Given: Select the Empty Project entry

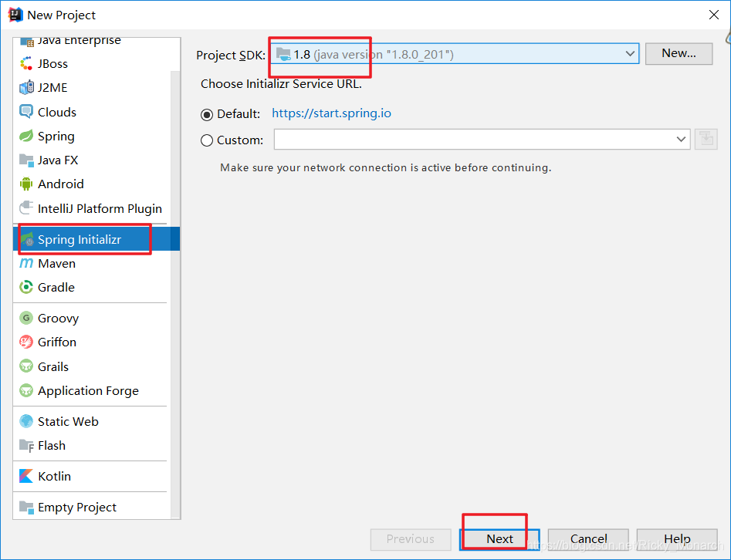Looking at the screenshot, I should 93,507.
